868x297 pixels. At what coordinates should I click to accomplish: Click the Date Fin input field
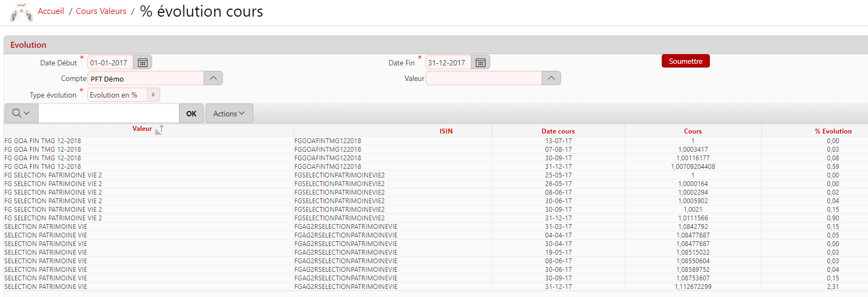448,63
